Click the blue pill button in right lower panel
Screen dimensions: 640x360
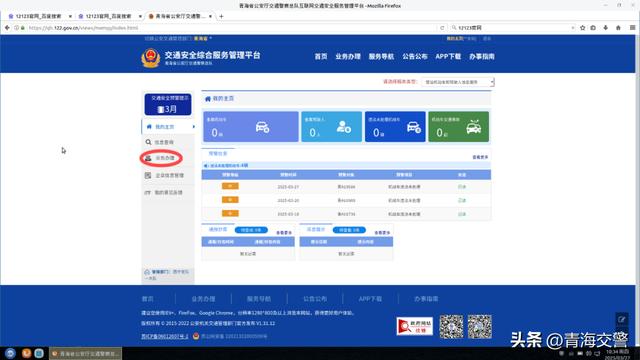pos(349,230)
